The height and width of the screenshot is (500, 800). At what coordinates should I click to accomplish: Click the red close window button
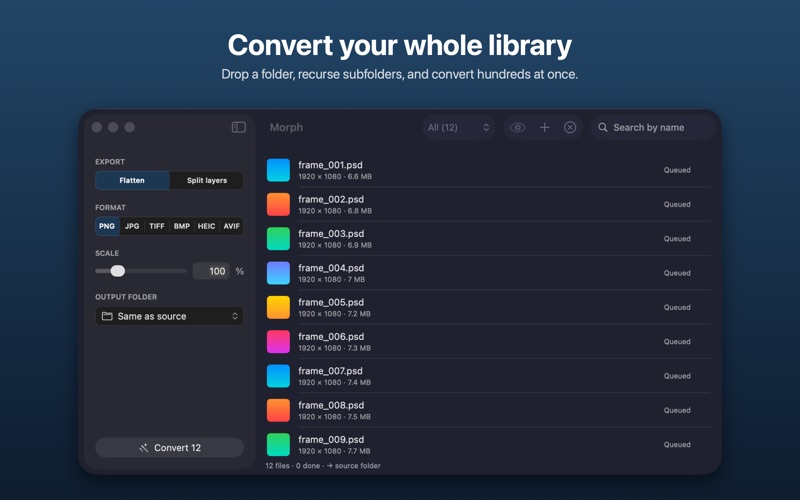[96, 127]
